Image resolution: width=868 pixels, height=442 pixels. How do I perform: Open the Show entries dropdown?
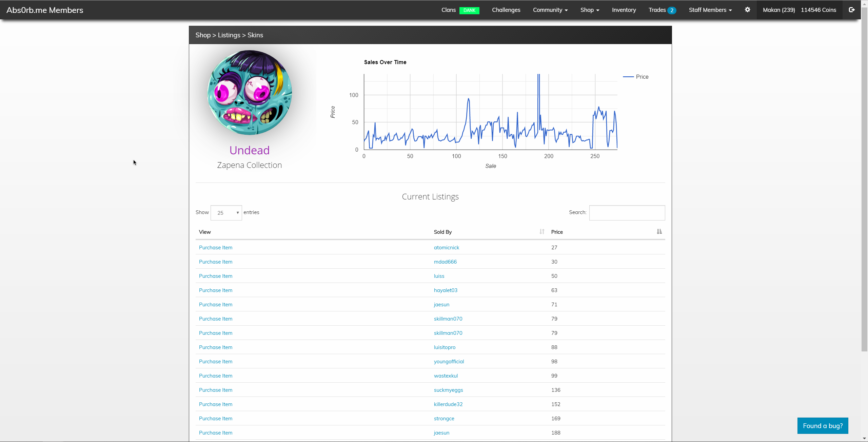tap(226, 213)
